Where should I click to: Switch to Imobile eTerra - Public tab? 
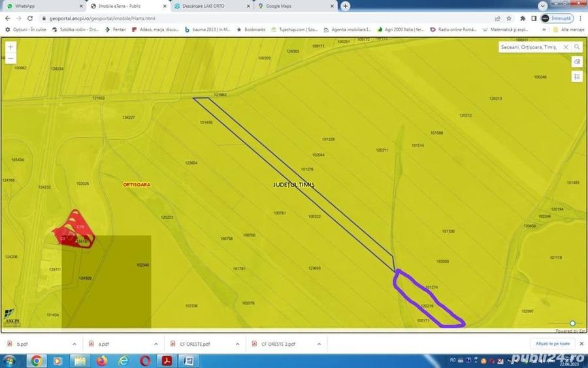(x=127, y=6)
